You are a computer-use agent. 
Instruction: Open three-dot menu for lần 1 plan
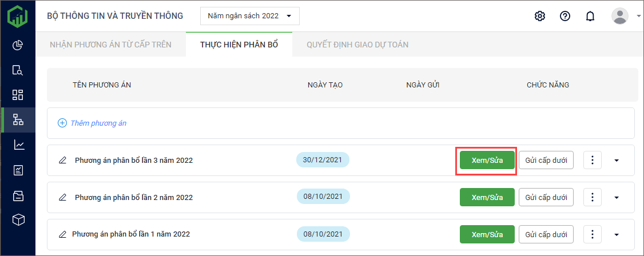pos(593,234)
